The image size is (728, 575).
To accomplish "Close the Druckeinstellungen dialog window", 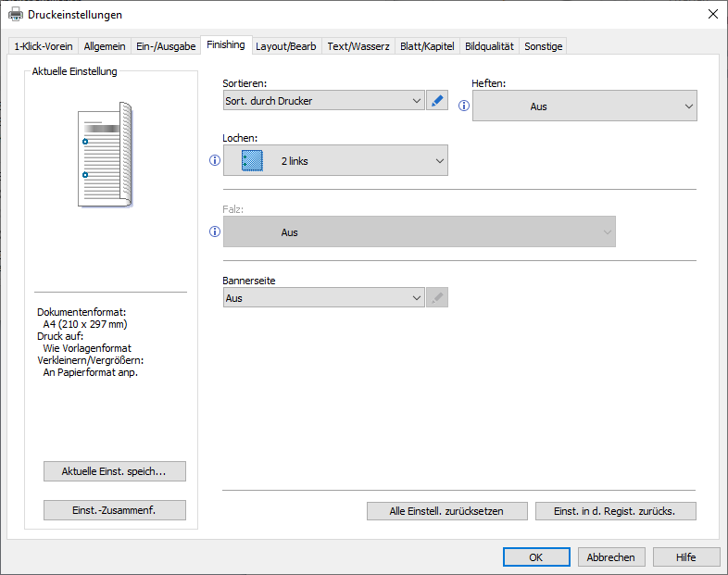I will (x=712, y=14).
